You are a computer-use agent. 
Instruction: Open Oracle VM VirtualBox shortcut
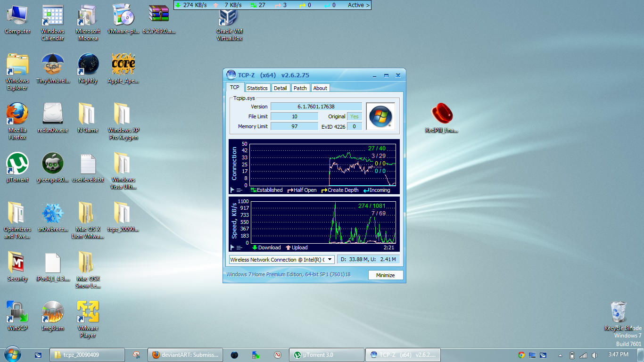pyautogui.click(x=230, y=23)
